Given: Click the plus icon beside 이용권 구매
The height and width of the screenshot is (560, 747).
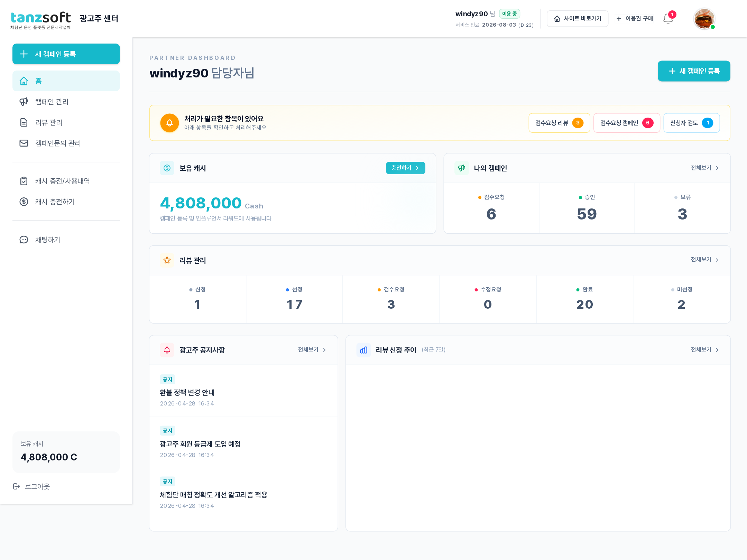Looking at the screenshot, I should [x=619, y=19].
